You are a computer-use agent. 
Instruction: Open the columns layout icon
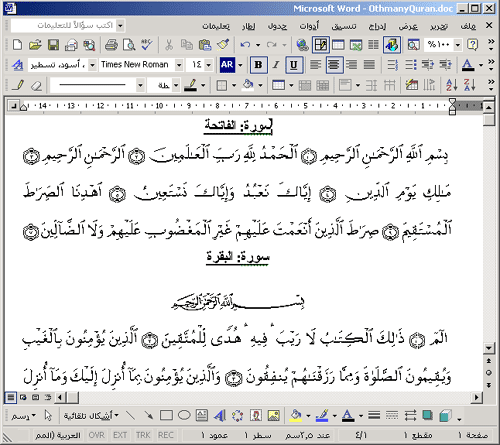coord(373,45)
